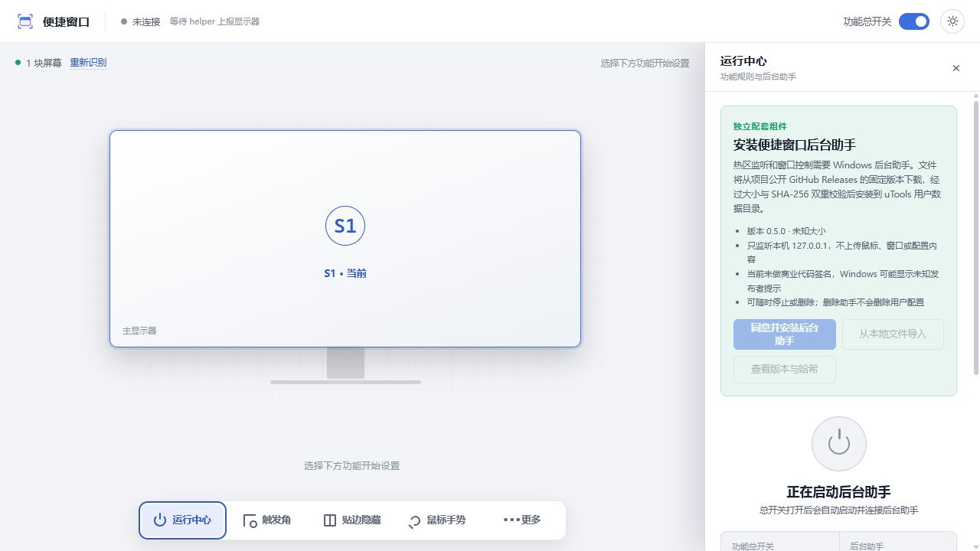Image resolution: width=980 pixels, height=551 pixels.
Task: Click 同意并安装后台助手 button
Action: (x=784, y=334)
